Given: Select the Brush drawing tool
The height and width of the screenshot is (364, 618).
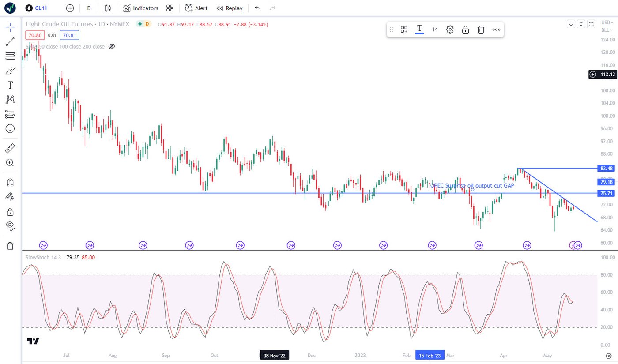Looking at the screenshot, I should point(10,71).
